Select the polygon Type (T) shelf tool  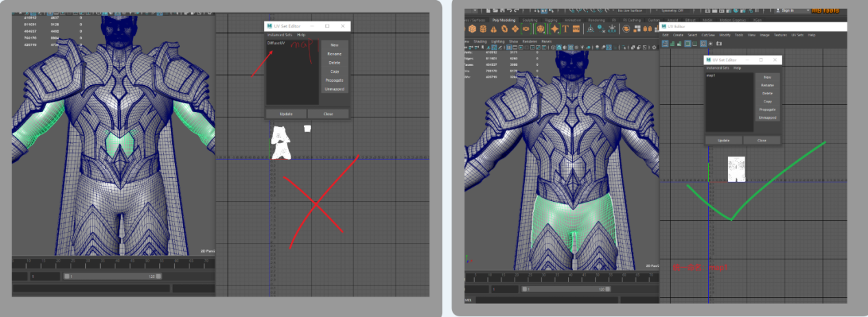tap(567, 29)
